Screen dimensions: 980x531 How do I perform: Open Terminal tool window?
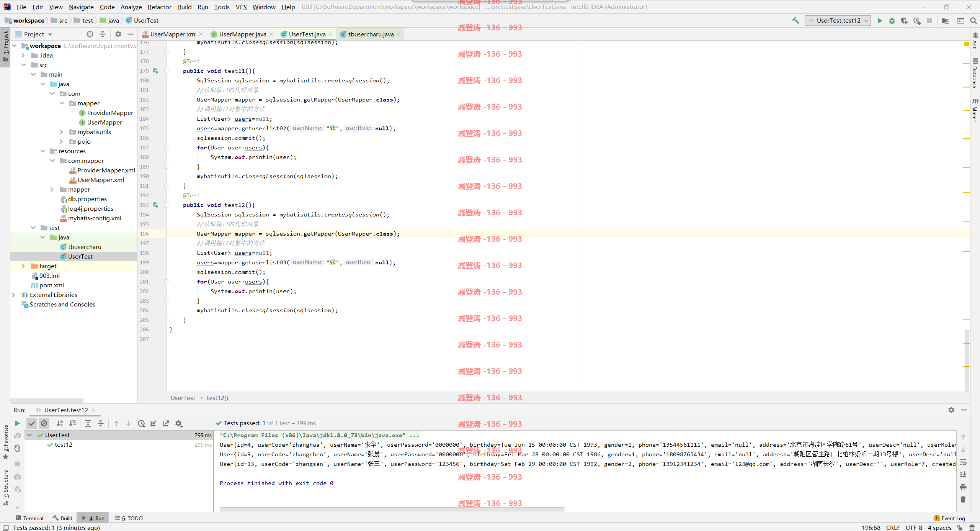click(x=29, y=518)
